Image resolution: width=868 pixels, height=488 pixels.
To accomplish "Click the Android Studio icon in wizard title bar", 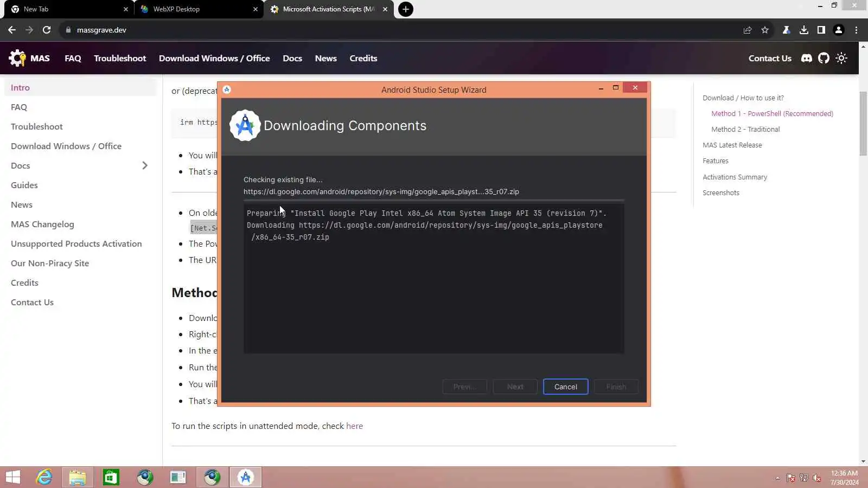I will coord(227,89).
